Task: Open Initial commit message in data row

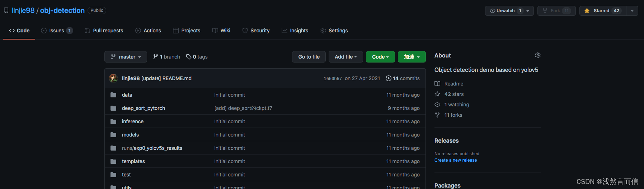Action: (x=230, y=95)
